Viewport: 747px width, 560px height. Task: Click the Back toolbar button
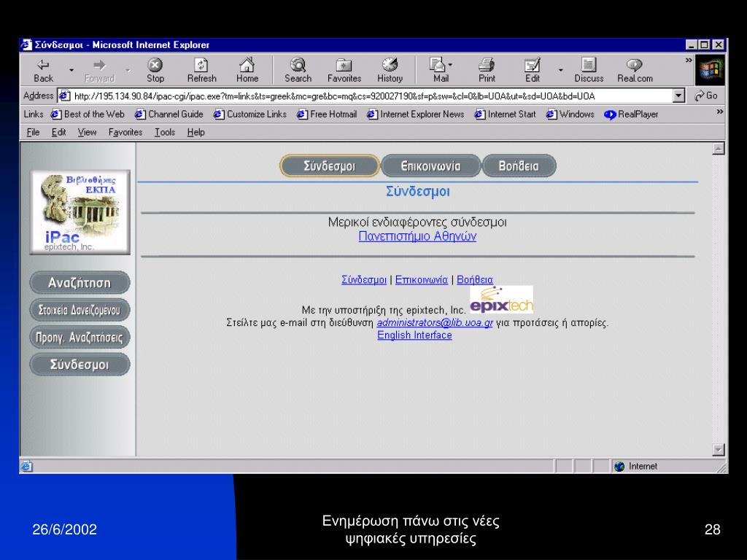click(x=43, y=70)
